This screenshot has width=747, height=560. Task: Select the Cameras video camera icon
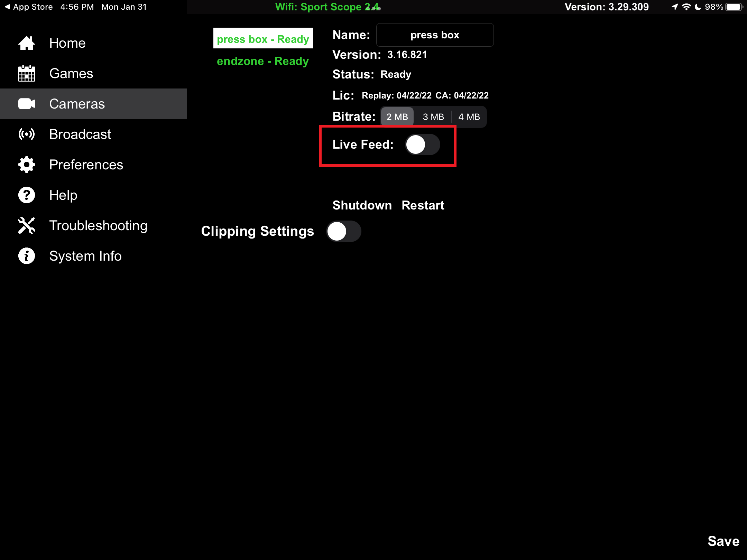(x=27, y=104)
